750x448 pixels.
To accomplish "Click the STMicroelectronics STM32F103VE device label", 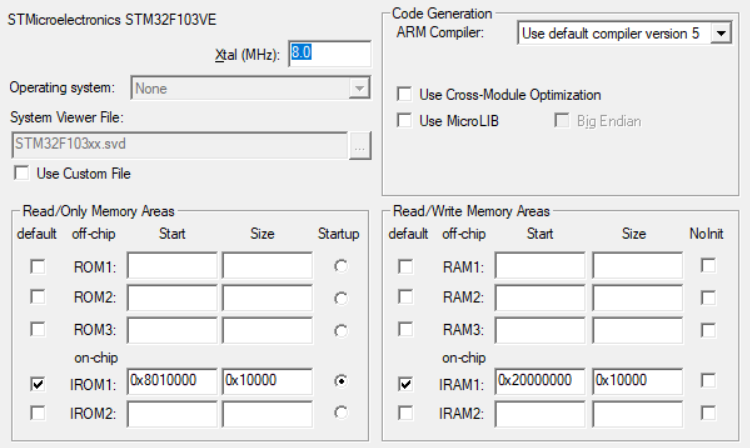I will 112,20.
